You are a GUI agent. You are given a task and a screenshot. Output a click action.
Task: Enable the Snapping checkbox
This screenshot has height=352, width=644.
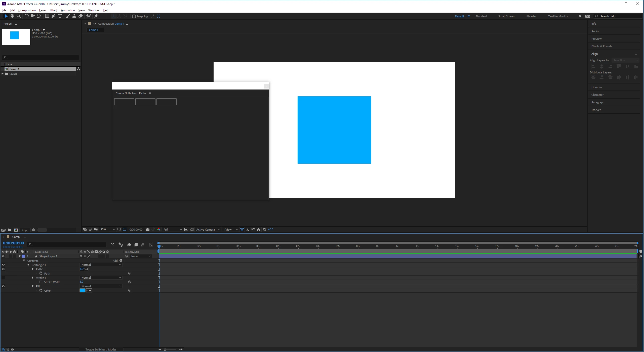point(134,16)
